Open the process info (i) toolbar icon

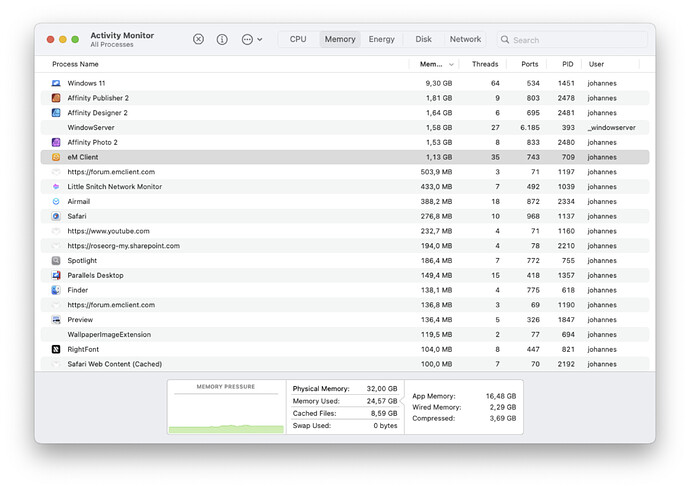tap(222, 40)
